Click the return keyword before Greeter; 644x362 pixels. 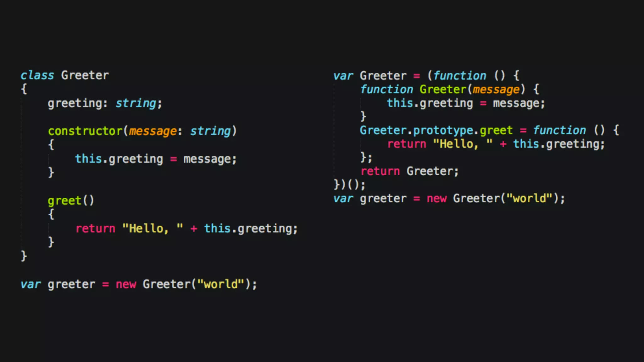coord(380,171)
